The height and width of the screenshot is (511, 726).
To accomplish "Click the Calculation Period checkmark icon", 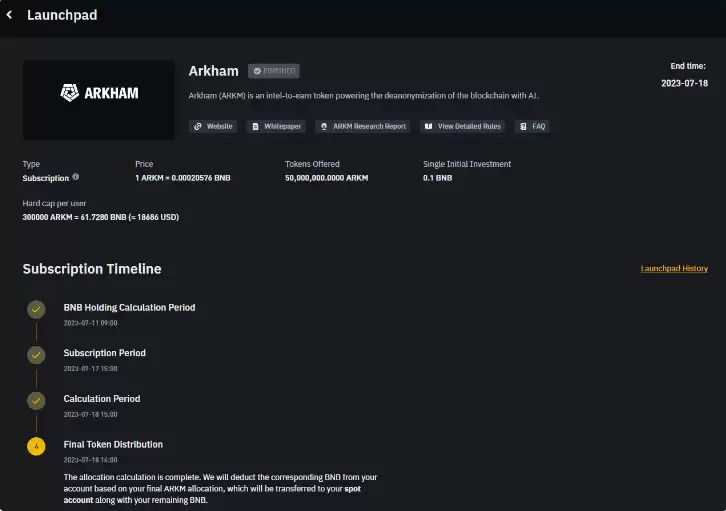I will pyautogui.click(x=36, y=401).
